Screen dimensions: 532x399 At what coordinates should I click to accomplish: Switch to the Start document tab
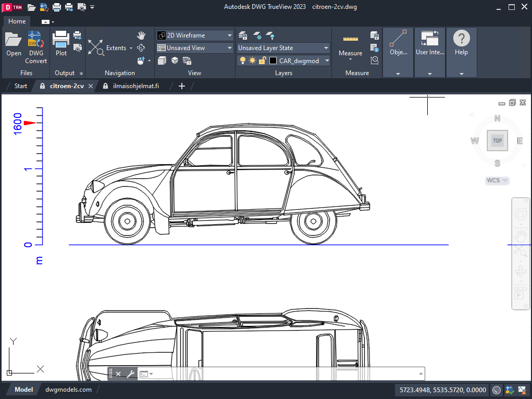[21, 86]
